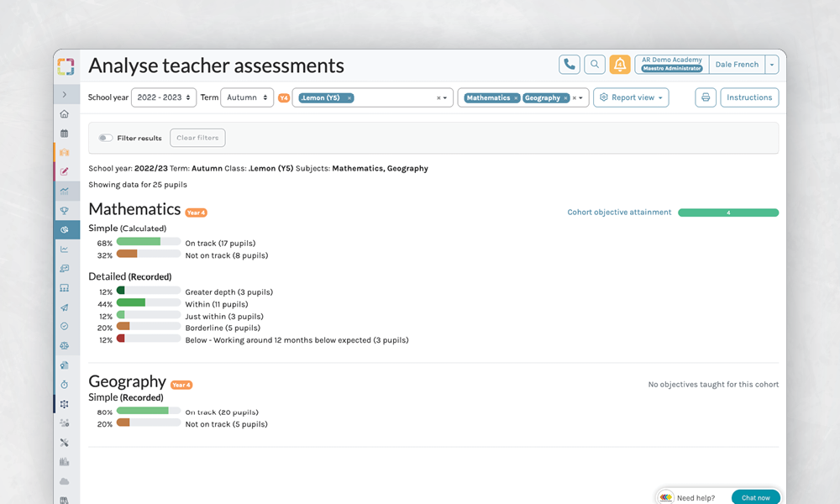Click the trophy icon in sidebar
Screen dimensions: 840x504
65,210
